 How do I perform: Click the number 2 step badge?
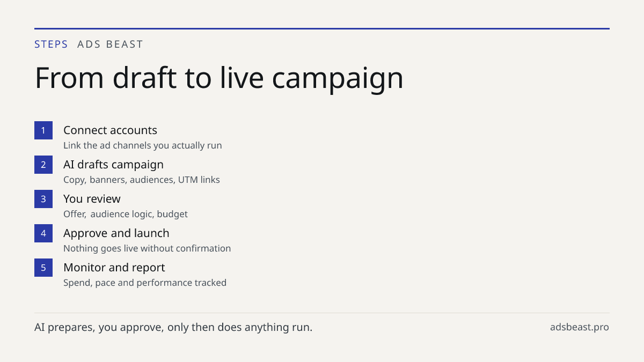click(43, 165)
